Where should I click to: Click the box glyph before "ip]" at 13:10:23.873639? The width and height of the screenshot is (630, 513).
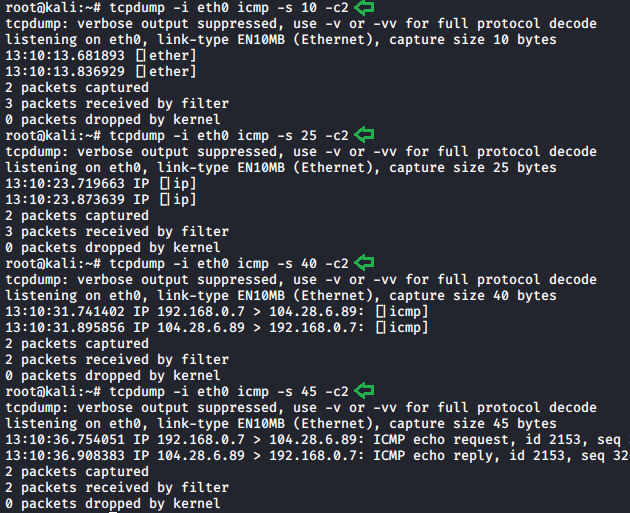[165, 199]
